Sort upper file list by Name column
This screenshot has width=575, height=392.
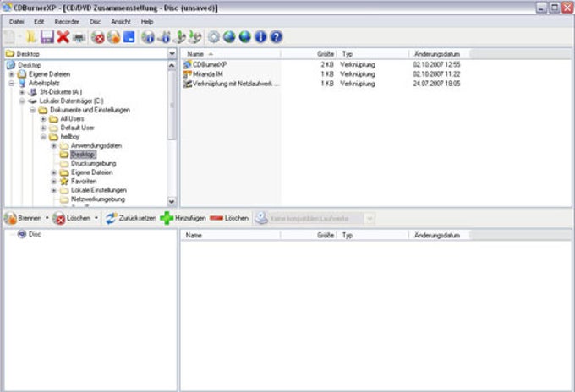coord(231,54)
